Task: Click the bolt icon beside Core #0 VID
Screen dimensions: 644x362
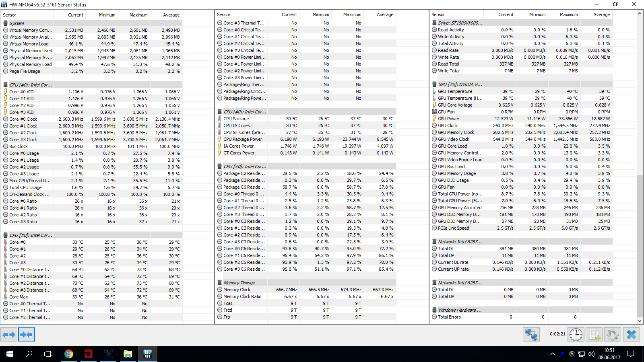Action: tap(6, 92)
